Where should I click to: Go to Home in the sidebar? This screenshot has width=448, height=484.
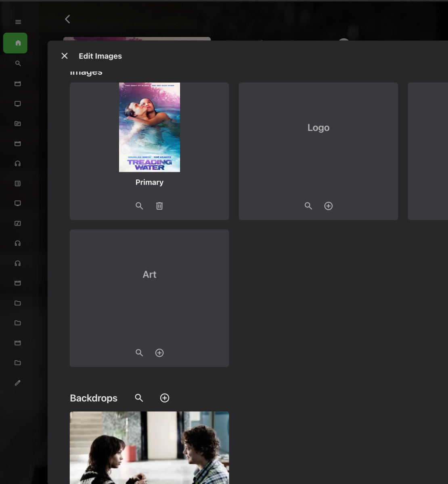[x=15, y=43]
